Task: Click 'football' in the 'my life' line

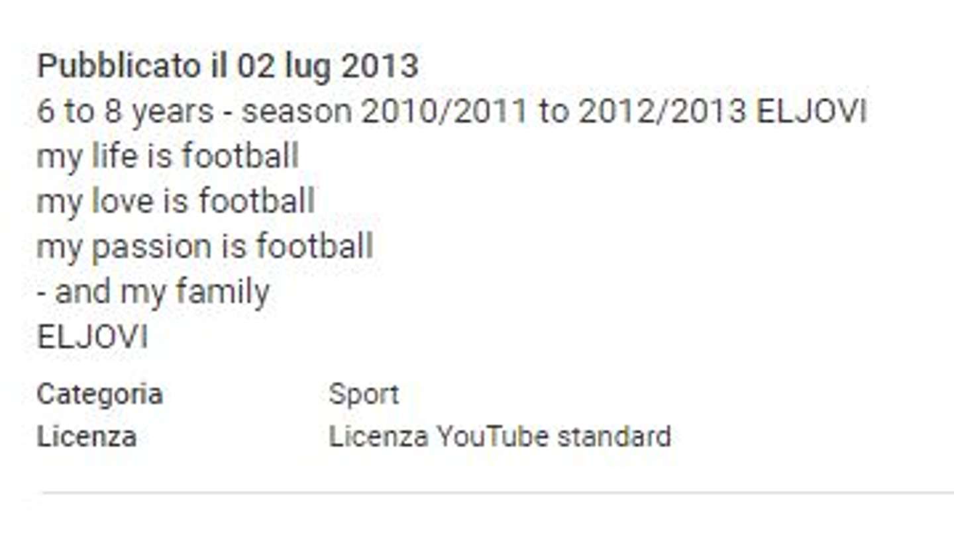Action: point(240,156)
